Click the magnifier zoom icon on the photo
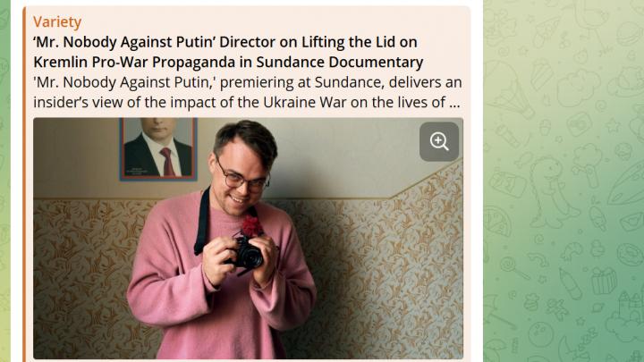Screen dimensions: 644x362 [439, 141]
